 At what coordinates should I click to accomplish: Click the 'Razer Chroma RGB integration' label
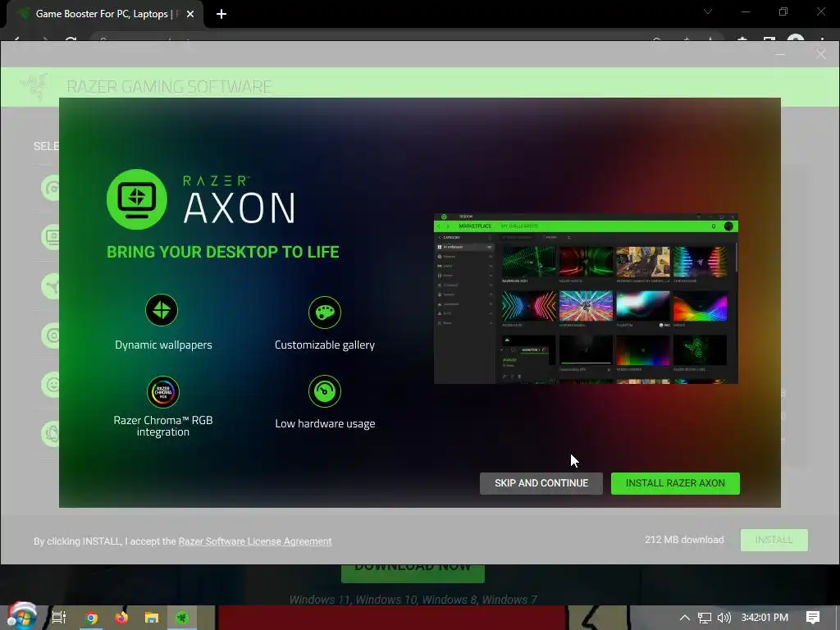pyautogui.click(x=163, y=426)
